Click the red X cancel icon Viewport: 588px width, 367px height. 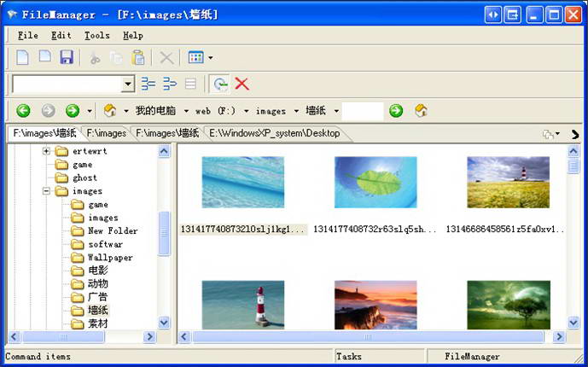tap(242, 84)
